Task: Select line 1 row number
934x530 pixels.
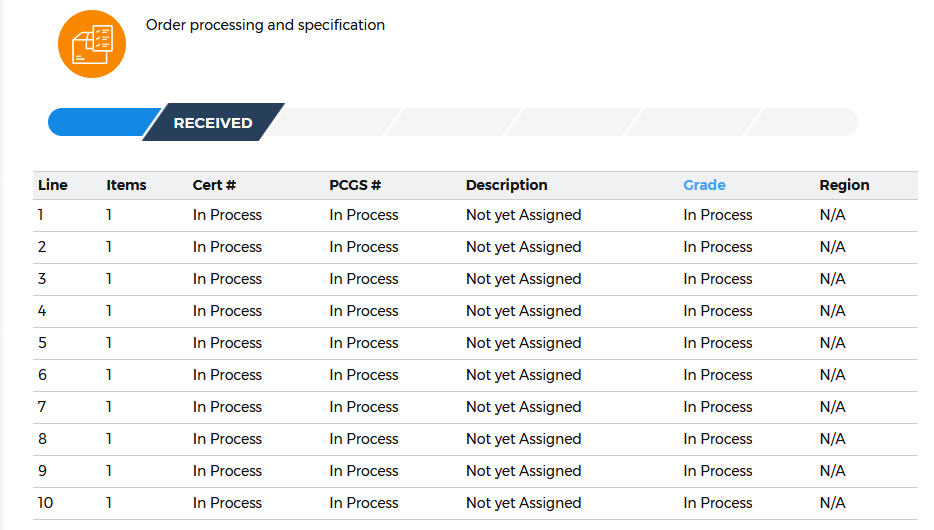Action: click(x=41, y=215)
